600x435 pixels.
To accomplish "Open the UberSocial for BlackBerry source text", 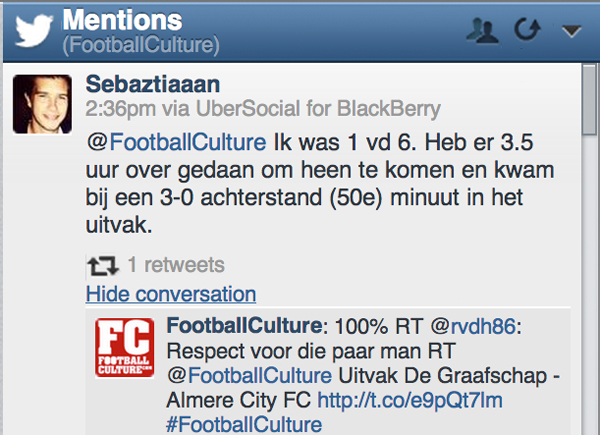I will tap(322, 107).
